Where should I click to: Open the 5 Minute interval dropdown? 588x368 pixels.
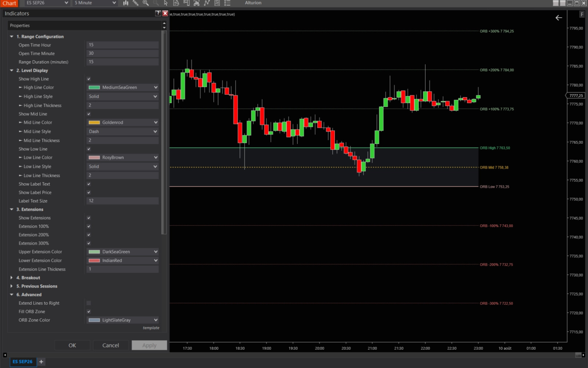coord(95,3)
